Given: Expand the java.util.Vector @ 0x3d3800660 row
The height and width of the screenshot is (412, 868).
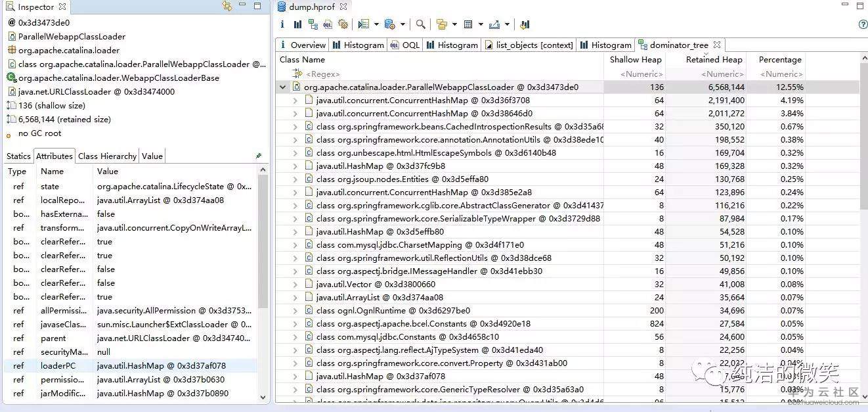Looking at the screenshot, I should [x=295, y=284].
